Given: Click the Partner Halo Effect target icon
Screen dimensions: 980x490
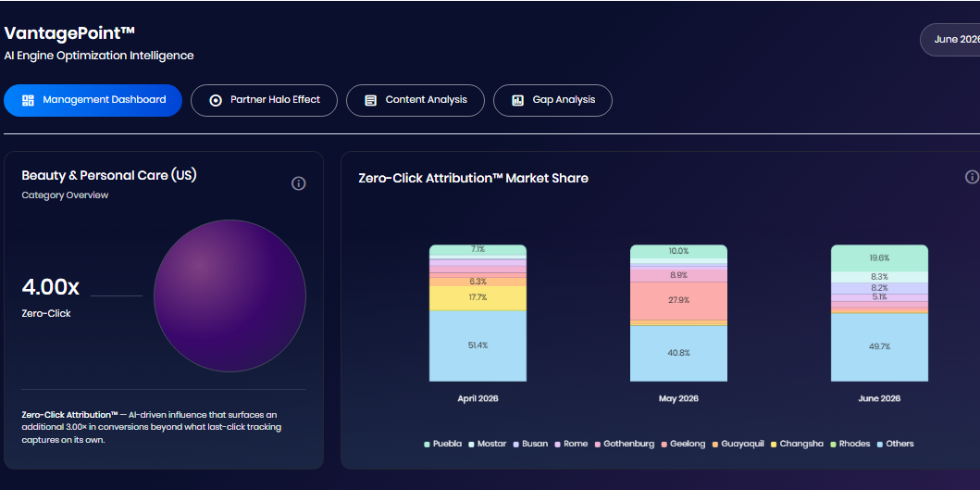Looking at the screenshot, I should (x=216, y=100).
